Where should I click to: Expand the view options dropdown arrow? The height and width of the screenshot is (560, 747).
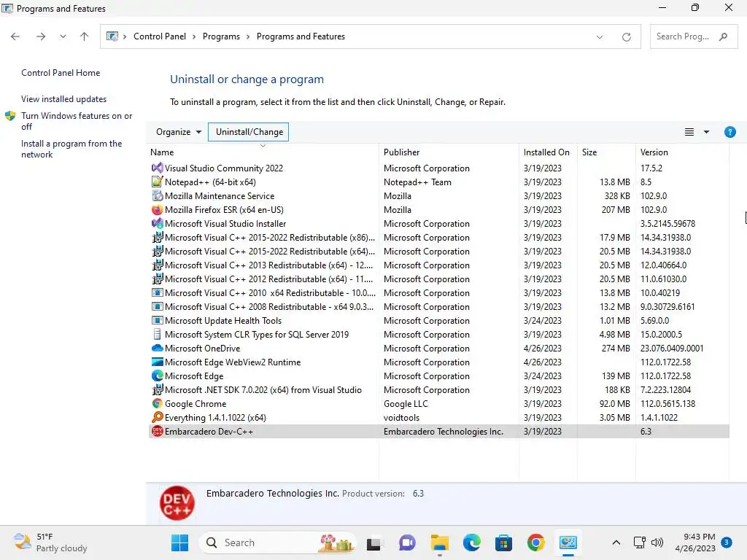[x=706, y=132]
